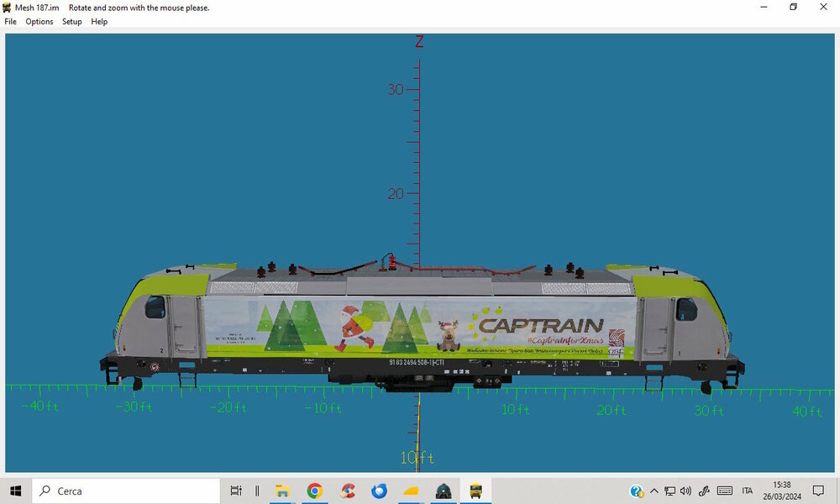Click the '20 ft' ruler label
Image resolution: width=840 pixels, height=504 pixels.
(x=612, y=410)
